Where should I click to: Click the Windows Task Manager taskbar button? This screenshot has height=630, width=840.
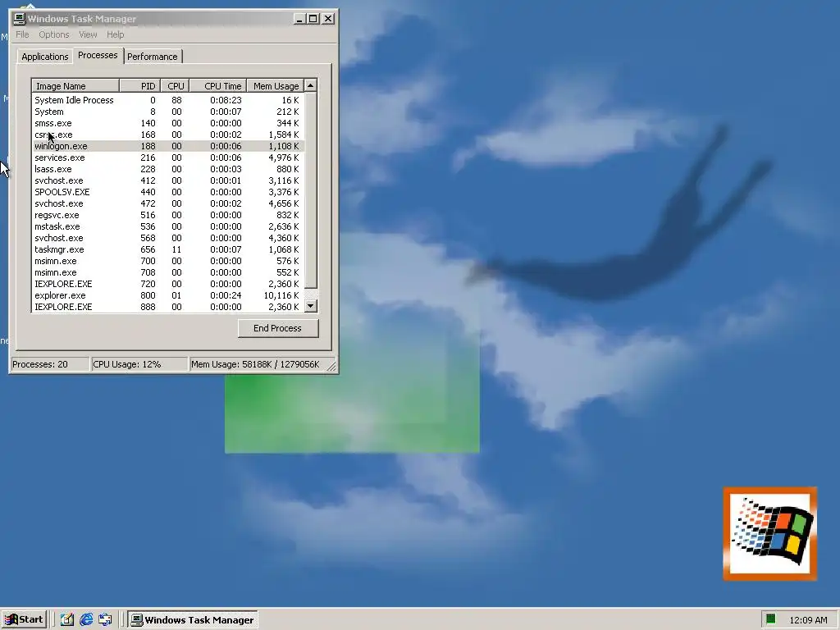[x=193, y=620]
